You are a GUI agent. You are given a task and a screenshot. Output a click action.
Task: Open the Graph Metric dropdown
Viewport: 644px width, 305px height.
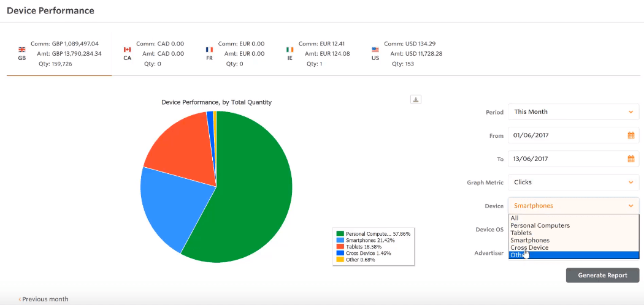[573, 182]
